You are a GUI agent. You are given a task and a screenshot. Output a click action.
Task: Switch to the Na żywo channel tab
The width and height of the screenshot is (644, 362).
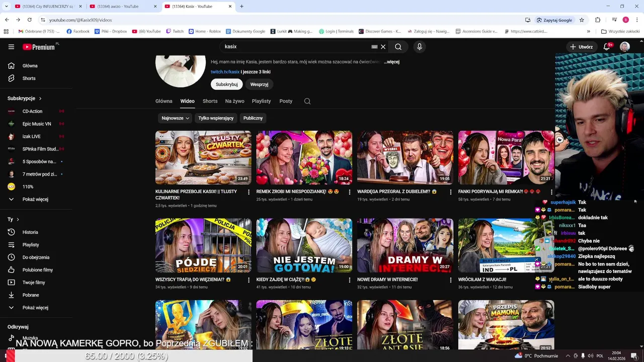point(235,101)
